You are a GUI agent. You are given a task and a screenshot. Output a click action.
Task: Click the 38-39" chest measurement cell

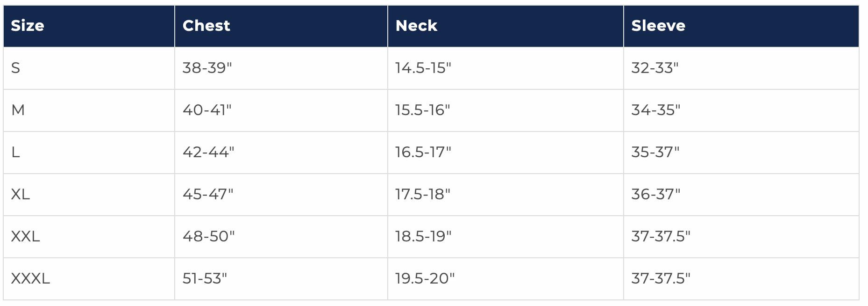coord(207,68)
